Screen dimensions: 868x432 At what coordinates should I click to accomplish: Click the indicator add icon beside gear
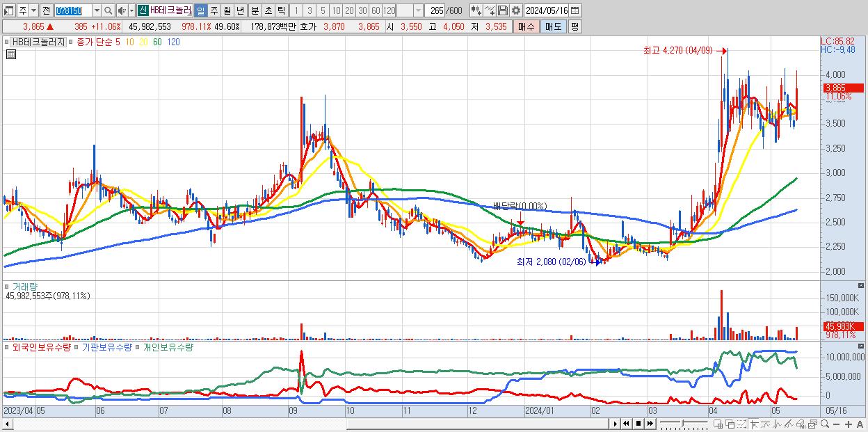coord(490,10)
